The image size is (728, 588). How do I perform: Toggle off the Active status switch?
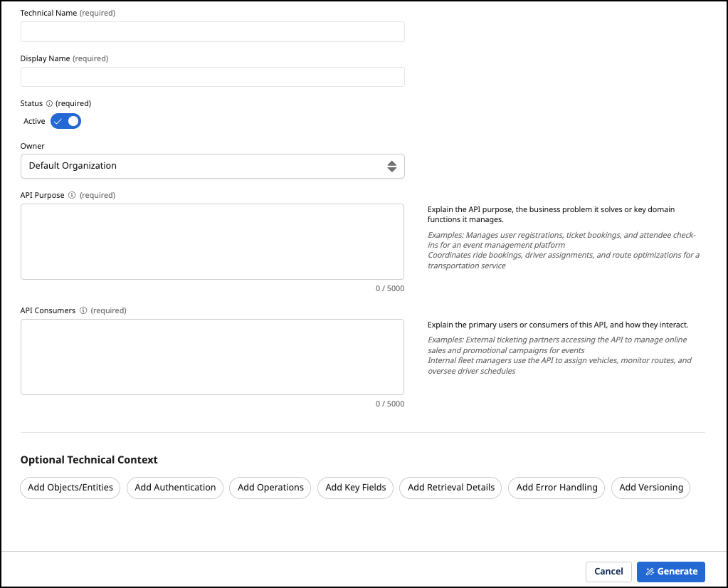[65, 121]
